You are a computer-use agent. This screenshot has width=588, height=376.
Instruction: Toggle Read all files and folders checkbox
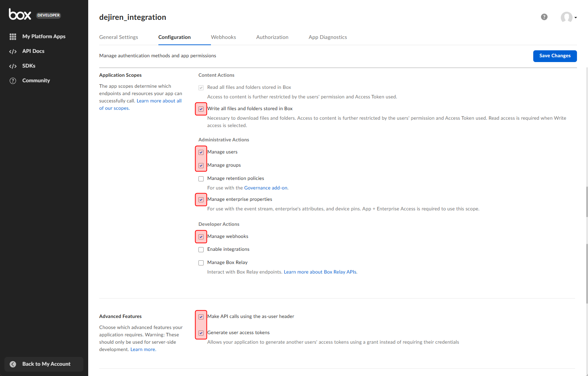(201, 88)
